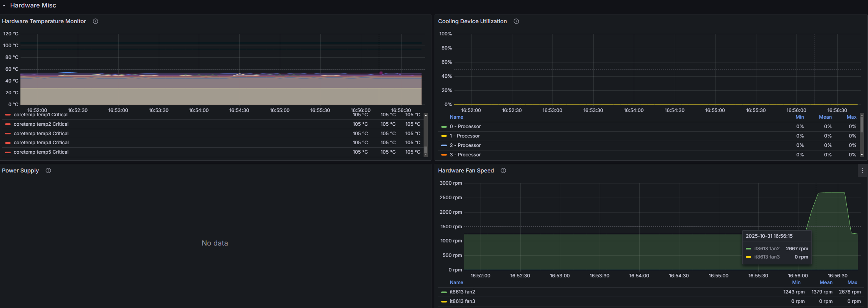
Task: Click cooling legend scrollbar down arrow
Action: pyautogui.click(x=862, y=155)
